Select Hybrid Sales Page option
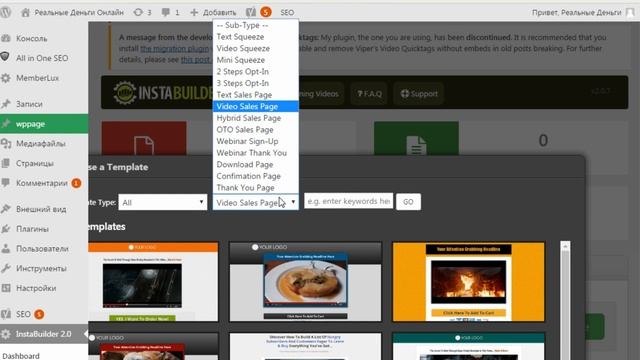The width and height of the screenshot is (640, 360). pos(256,118)
